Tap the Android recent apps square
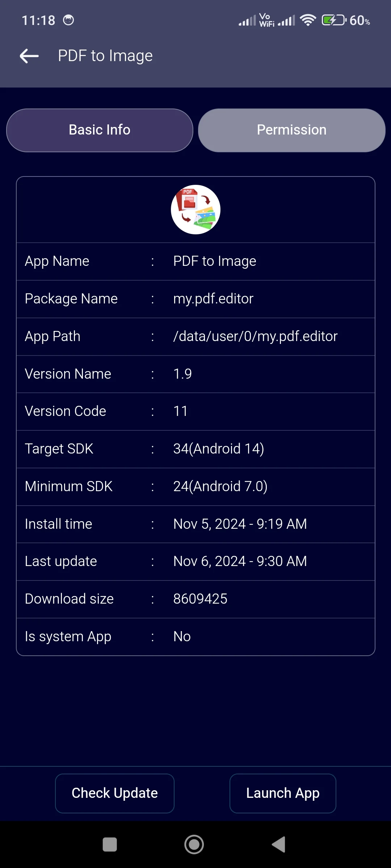Image resolution: width=391 pixels, height=868 pixels. [110, 844]
